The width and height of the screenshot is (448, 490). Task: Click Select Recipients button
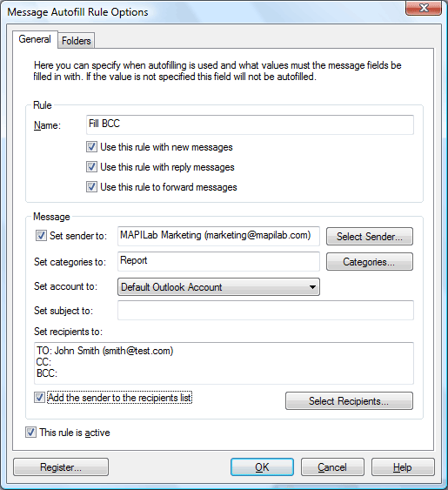(349, 401)
